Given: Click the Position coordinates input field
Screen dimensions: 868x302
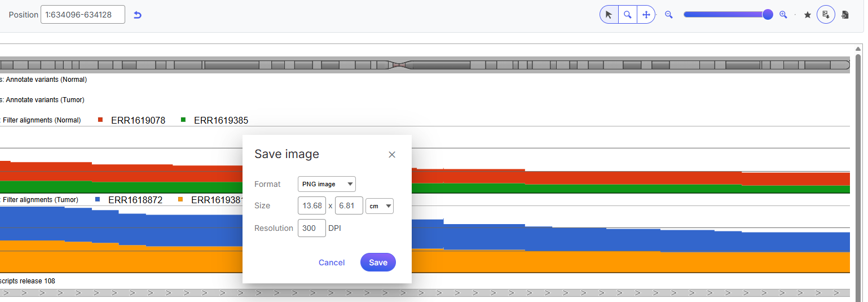Looking at the screenshot, I should coord(83,15).
